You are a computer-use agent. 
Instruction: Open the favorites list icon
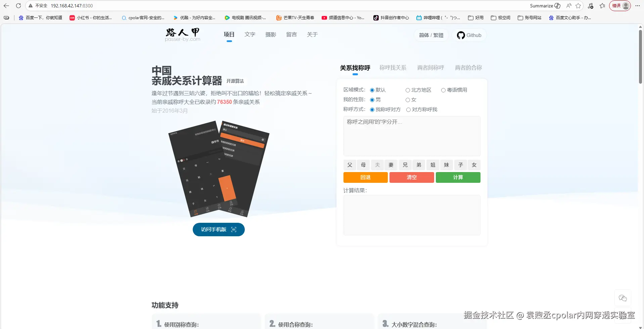pyautogui.click(x=602, y=6)
